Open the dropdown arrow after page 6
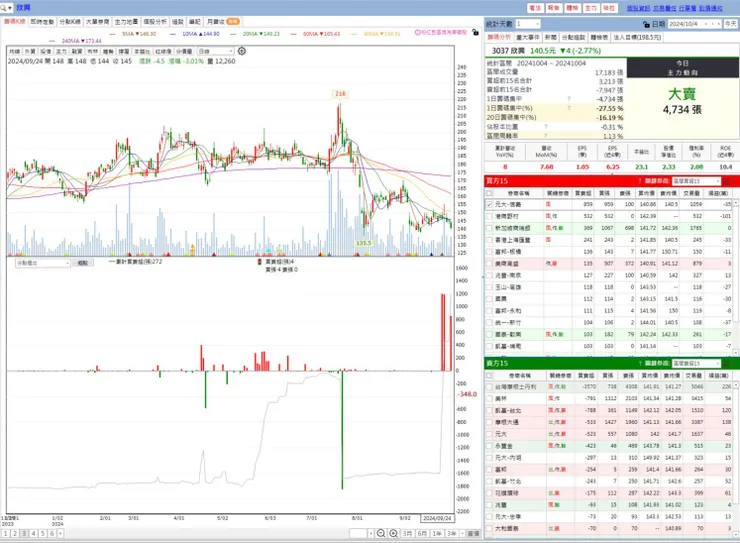The image size is (740, 543). [x=60, y=534]
